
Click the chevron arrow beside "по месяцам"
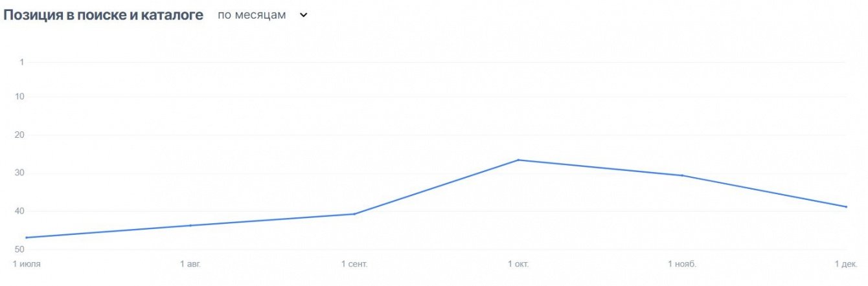[x=303, y=16]
